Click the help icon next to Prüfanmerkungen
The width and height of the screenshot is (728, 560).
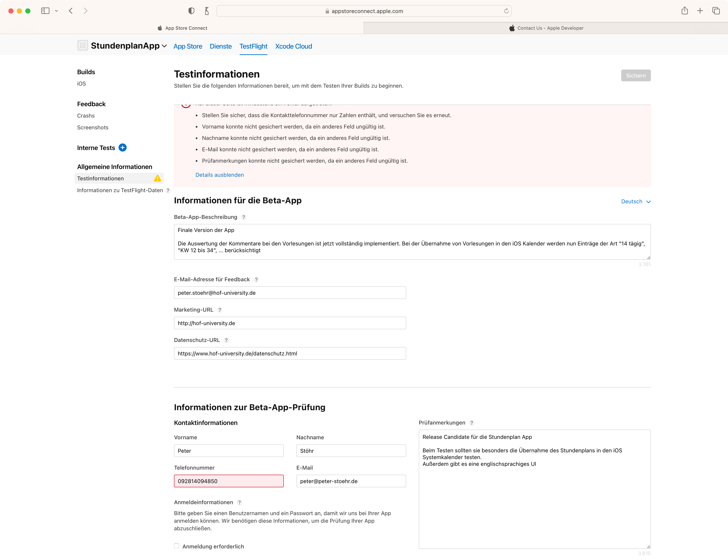pos(471,423)
